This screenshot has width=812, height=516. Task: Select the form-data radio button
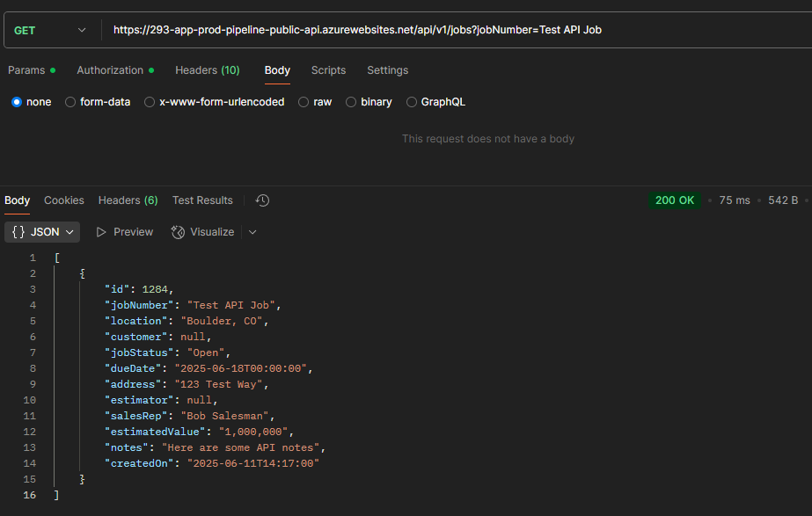(71, 102)
